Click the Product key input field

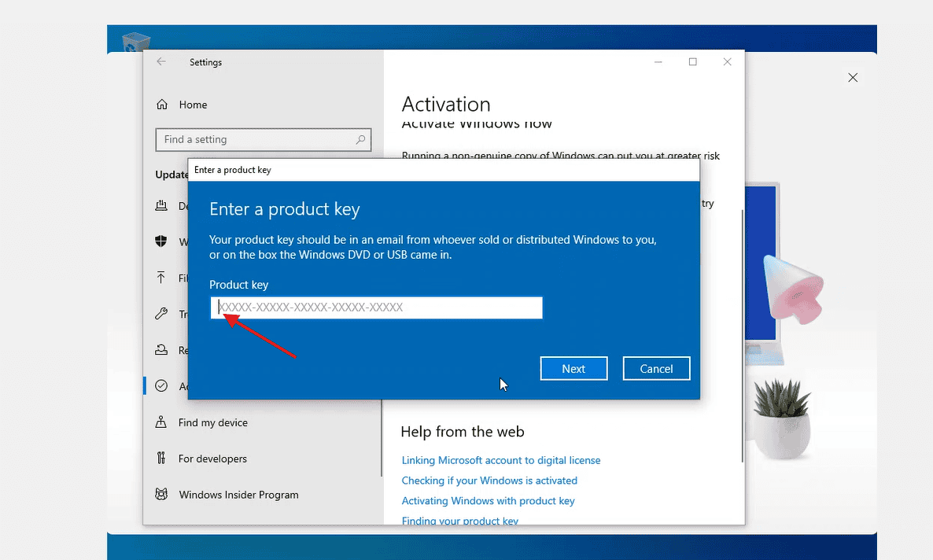[377, 308]
